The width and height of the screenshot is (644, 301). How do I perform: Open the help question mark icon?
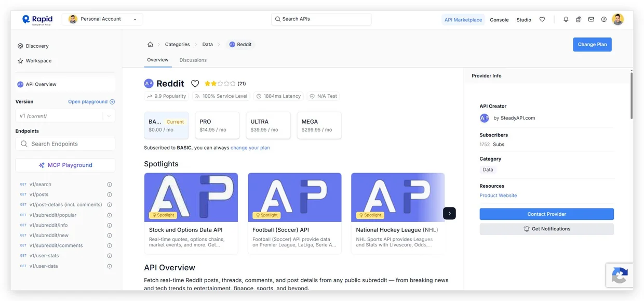coord(604,19)
